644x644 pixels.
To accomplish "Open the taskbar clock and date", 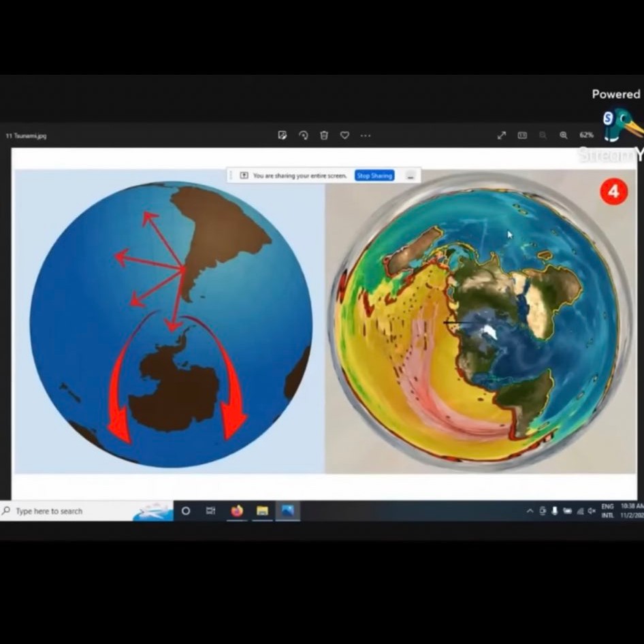I will tap(632, 511).
